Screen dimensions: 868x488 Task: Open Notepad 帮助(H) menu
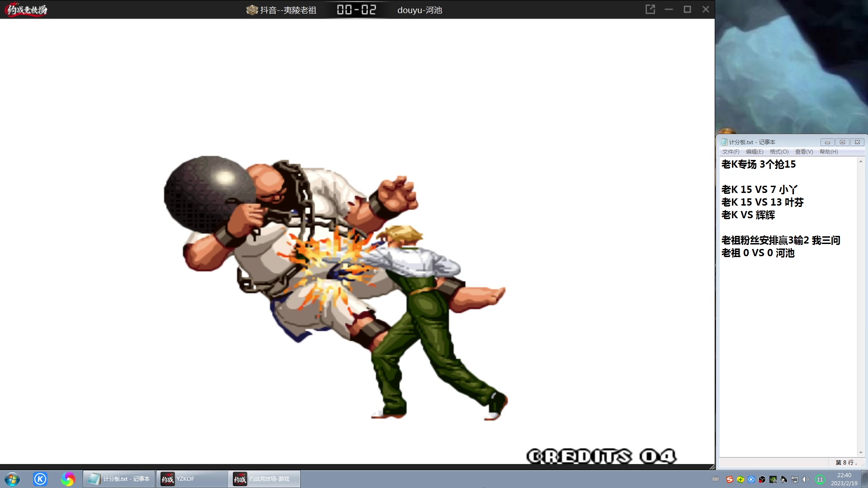point(829,152)
